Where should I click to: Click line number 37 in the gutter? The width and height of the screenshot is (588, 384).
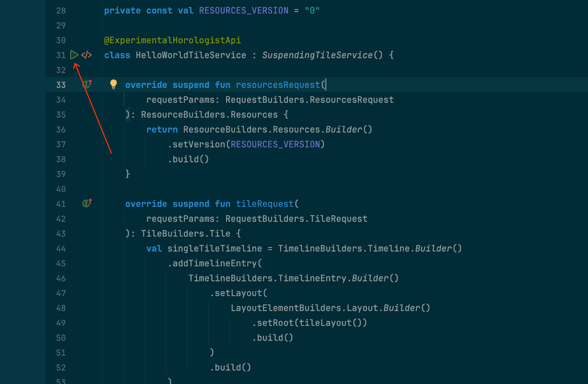61,144
